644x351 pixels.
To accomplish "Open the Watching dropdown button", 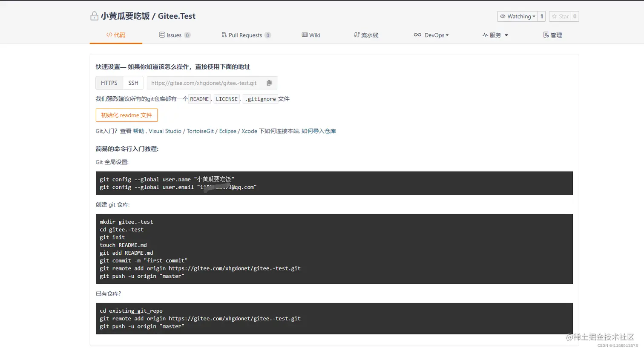I will coord(517,16).
